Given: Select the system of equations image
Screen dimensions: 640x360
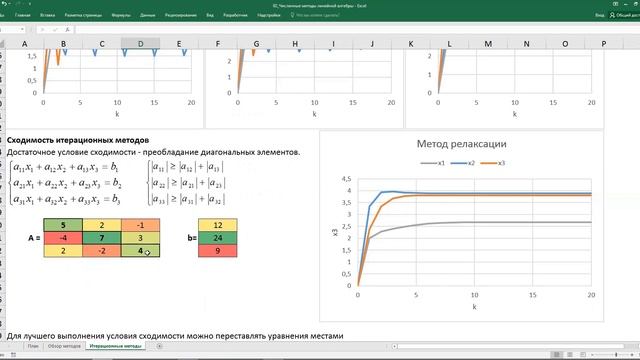Looking at the screenshot, I should pos(65,183).
